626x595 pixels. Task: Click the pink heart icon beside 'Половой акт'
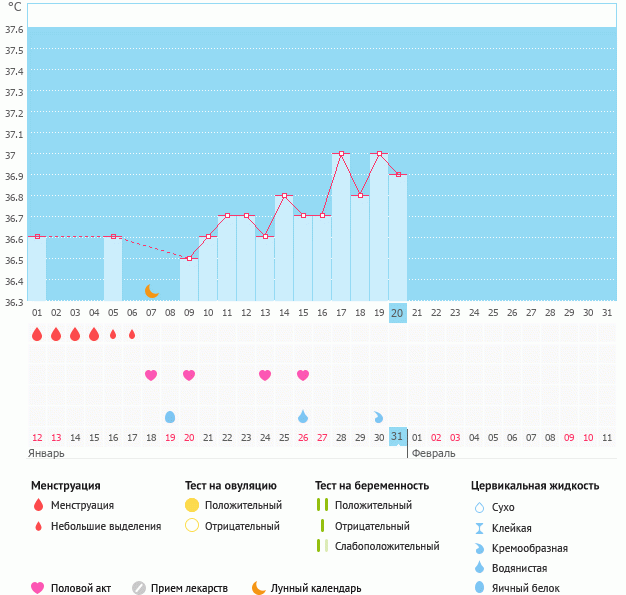[38, 588]
